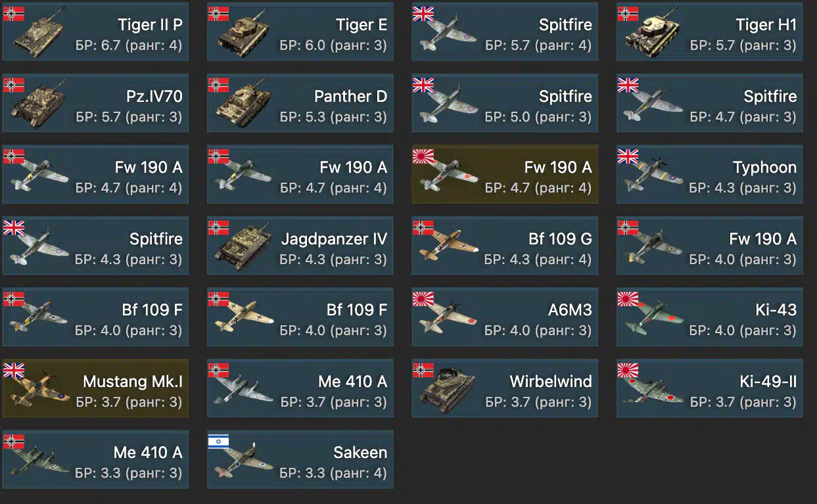This screenshot has width=817, height=504.
Task: Click the Typhoon aircraft image
Action: [x=651, y=176]
